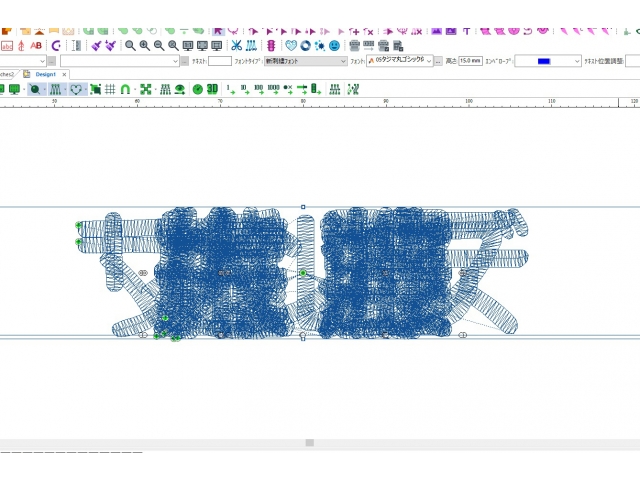Zoom out with the minus magnifier
Screen dimensions: 640x480
[x=159, y=46]
